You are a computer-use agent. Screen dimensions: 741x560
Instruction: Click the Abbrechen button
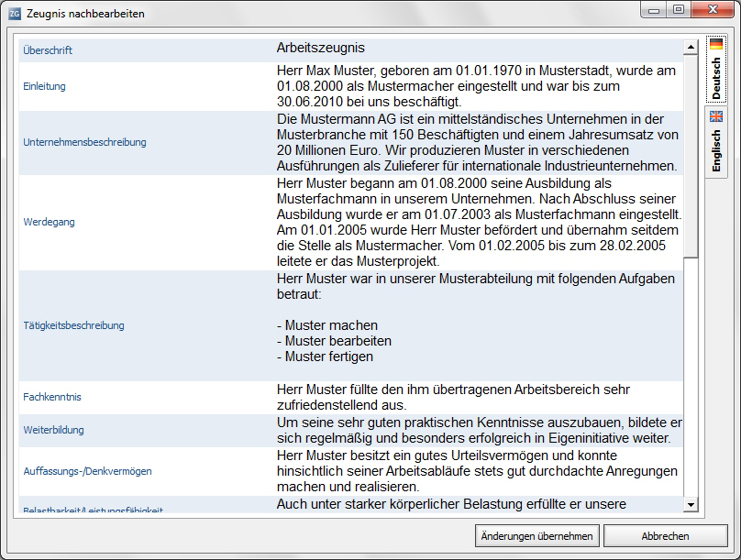(665, 536)
